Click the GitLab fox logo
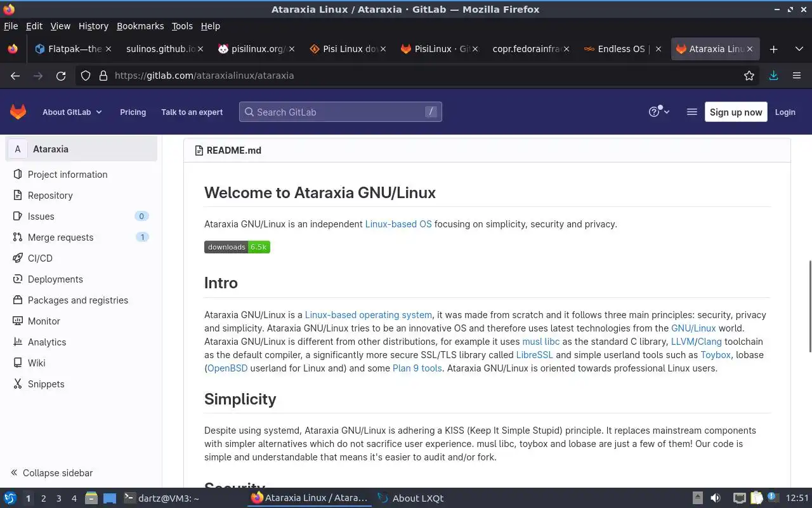 (18, 112)
